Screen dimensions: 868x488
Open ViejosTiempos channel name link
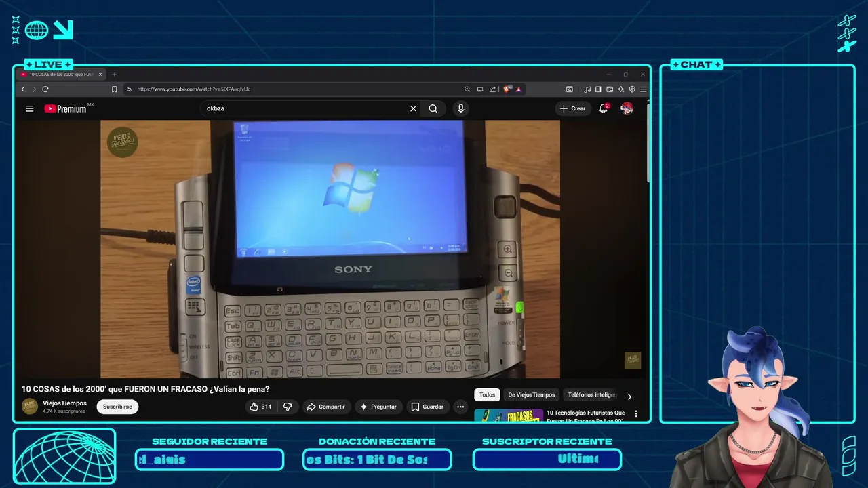click(x=64, y=403)
